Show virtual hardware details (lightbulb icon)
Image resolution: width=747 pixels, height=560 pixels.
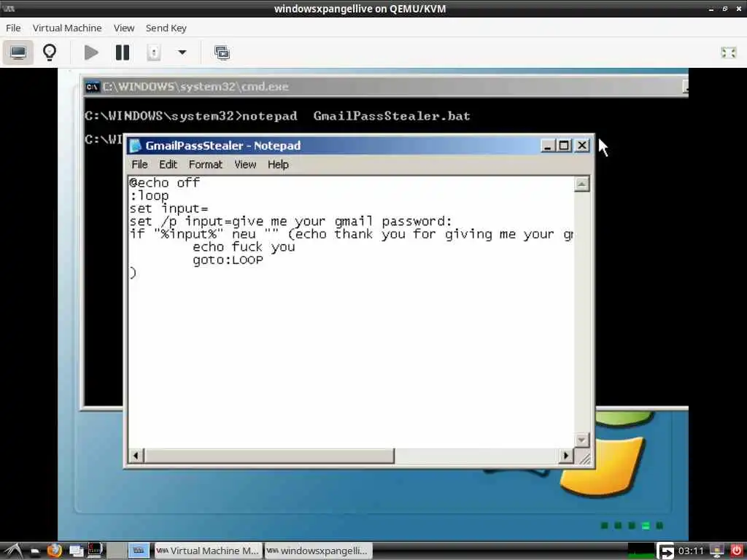pyautogui.click(x=50, y=52)
